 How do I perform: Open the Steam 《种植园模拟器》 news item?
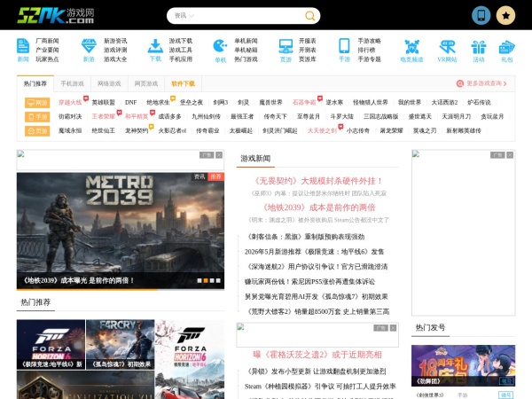pos(320,387)
